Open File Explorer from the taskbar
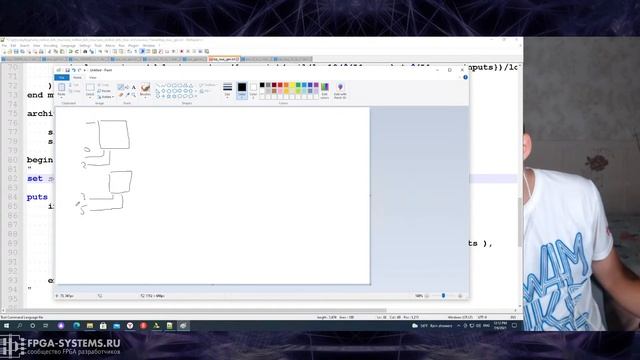The image size is (640, 360). pos(90,326)
